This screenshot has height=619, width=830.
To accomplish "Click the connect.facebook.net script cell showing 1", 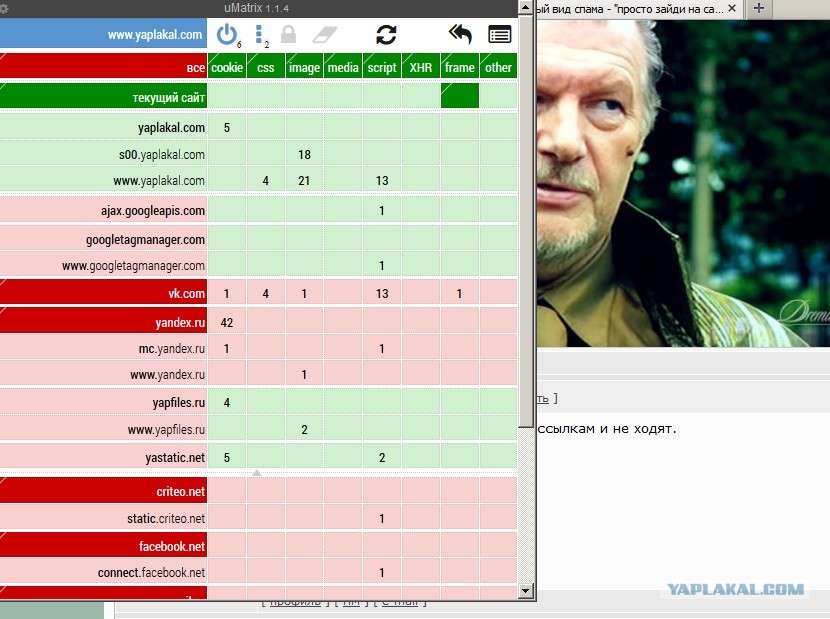I will pyautogui.click(x=382, y=572).
